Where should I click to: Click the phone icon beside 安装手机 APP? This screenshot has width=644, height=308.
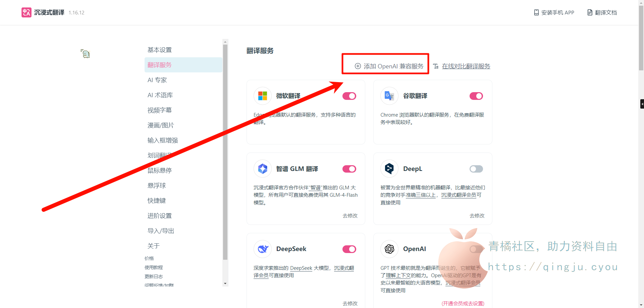[x=536, y=12]
